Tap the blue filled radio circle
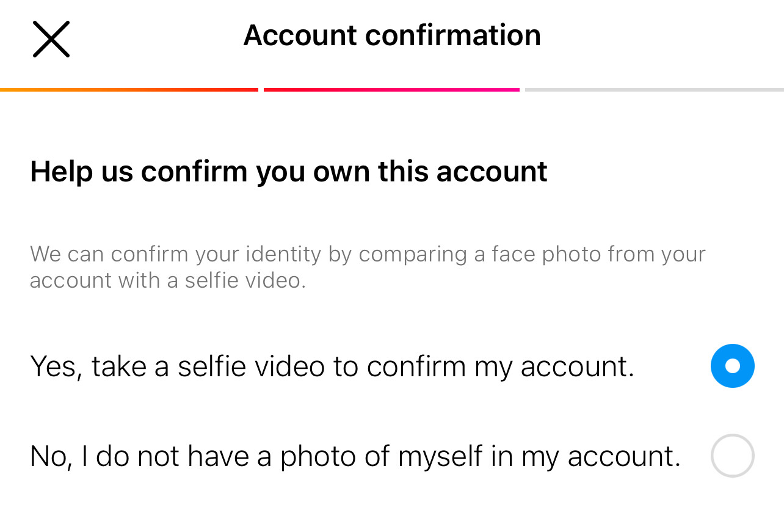This screenshot has width=784, height=532. pyautogui.click(x=732, y=366)
